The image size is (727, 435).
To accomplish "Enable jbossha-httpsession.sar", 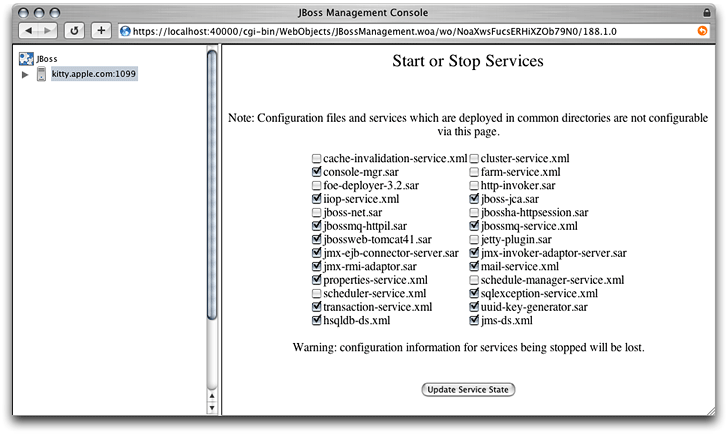I will [x=474, y=212].
